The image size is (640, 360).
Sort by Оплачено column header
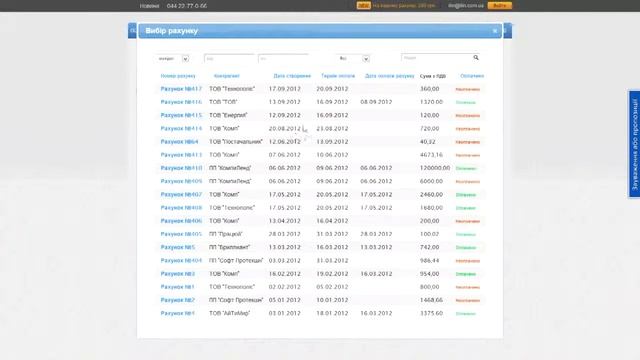click(472, 76)
